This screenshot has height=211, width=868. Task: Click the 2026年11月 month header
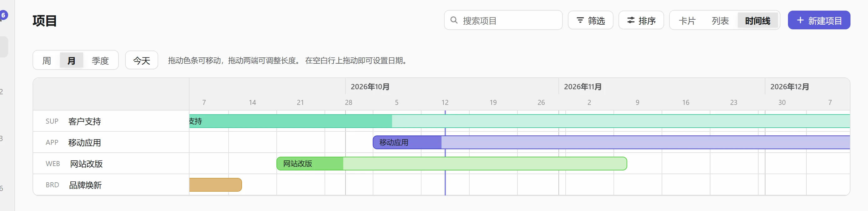[583, 86]
